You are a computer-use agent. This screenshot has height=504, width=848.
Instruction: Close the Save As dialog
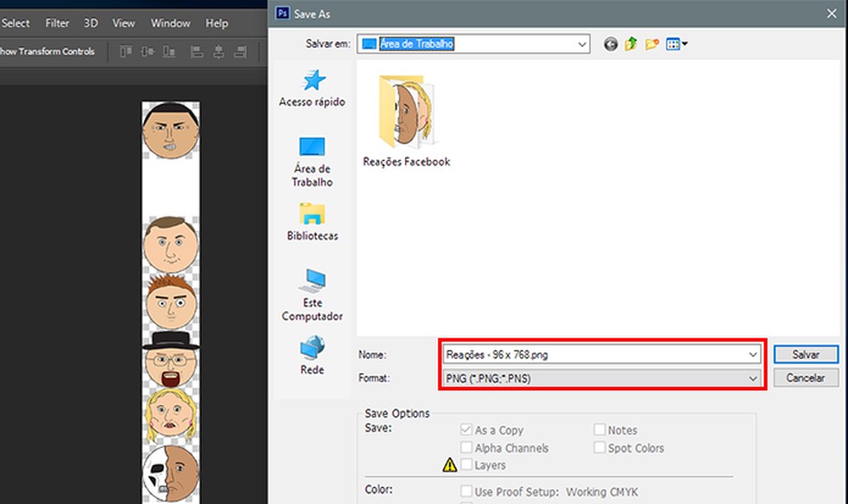tap(832, 14)
